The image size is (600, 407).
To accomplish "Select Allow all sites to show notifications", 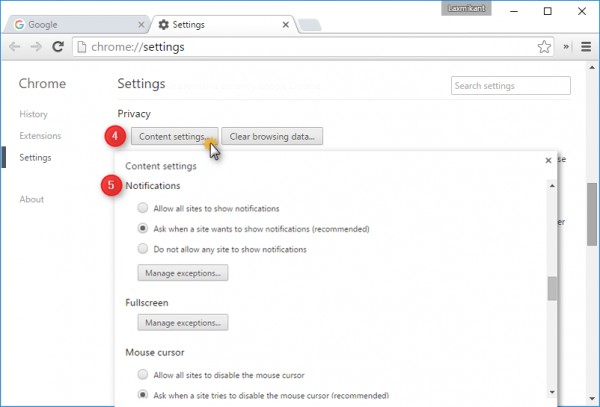I will point(143,208).
